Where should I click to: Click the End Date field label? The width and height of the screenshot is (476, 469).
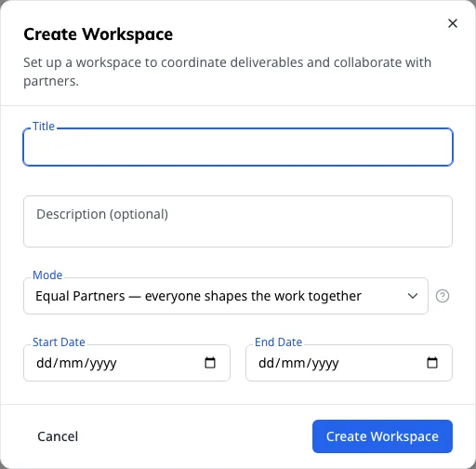pyautogui.click(x=279, y=342)
